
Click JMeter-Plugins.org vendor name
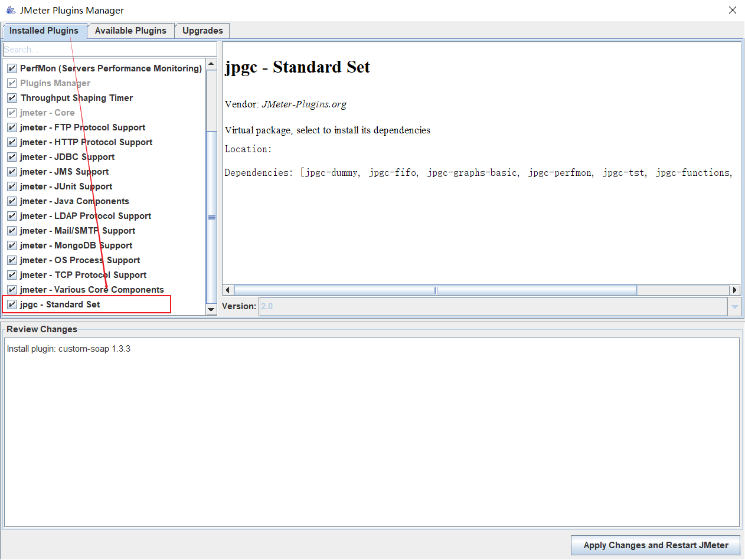click(304, 104)
